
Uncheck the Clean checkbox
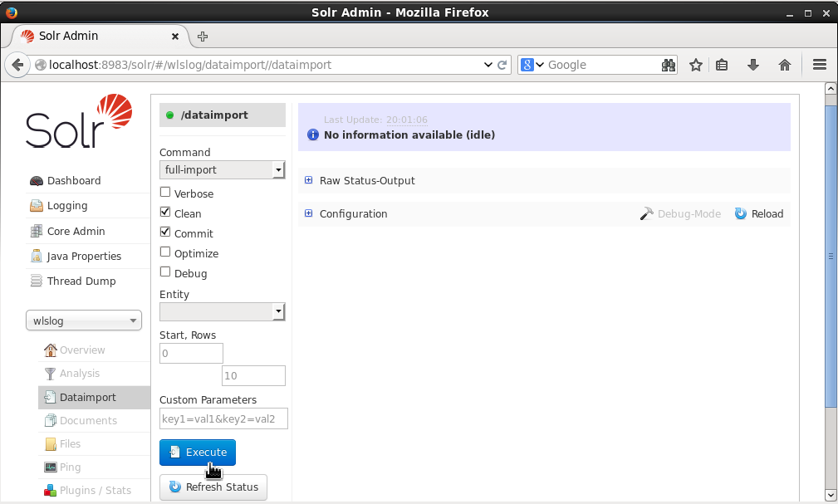pos(165,213)
